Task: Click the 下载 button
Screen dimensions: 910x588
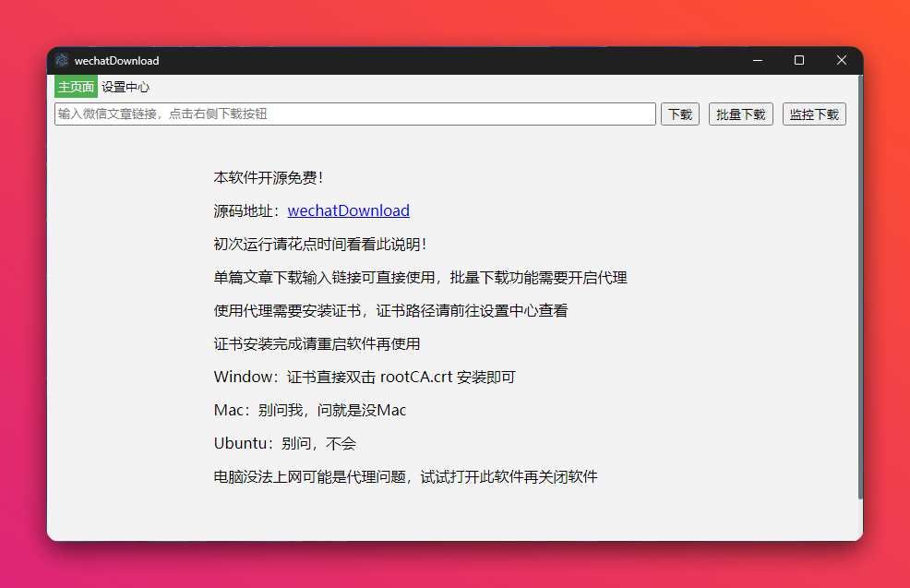Action: 680,114
